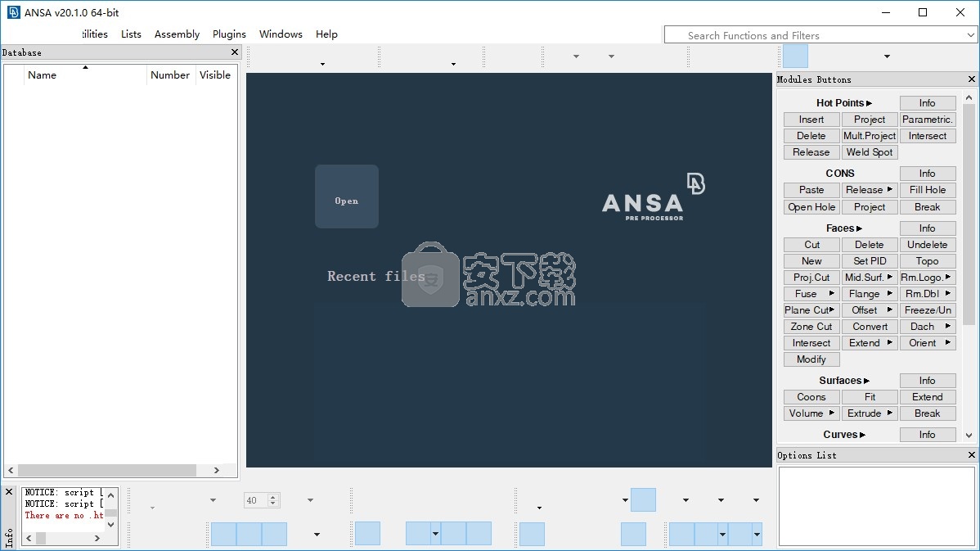This screenshot has height=551, width=980.
Task: Click Insert under Hot Points
Action: tap(811, 120)
